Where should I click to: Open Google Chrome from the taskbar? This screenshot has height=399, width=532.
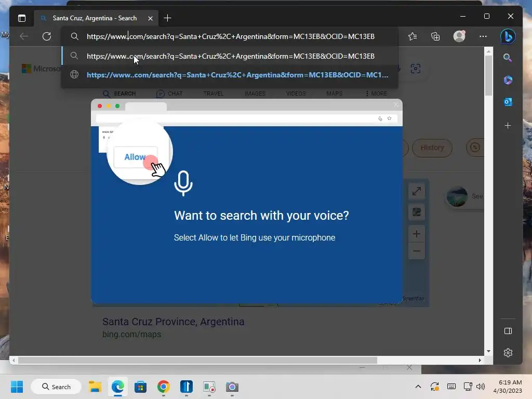click(164, 387)
